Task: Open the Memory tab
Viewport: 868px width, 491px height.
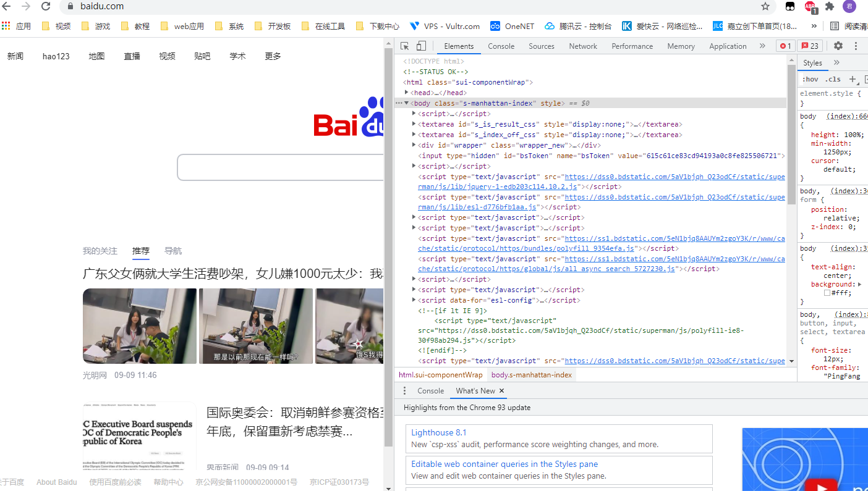Action: 681,46
